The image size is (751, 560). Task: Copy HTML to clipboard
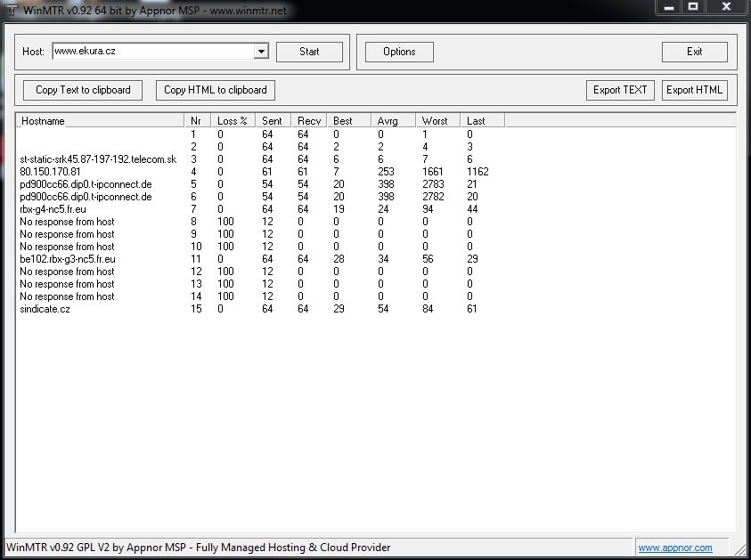coord(216,90)
